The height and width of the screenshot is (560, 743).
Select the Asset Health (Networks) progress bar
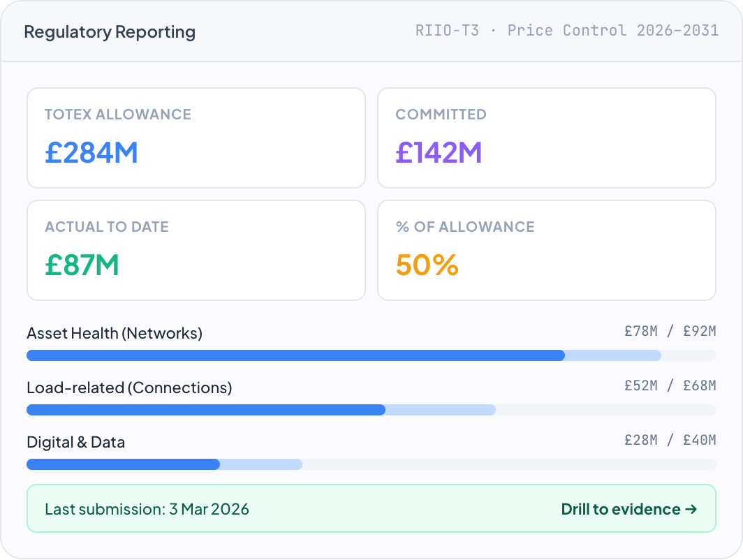pos(371,355)
